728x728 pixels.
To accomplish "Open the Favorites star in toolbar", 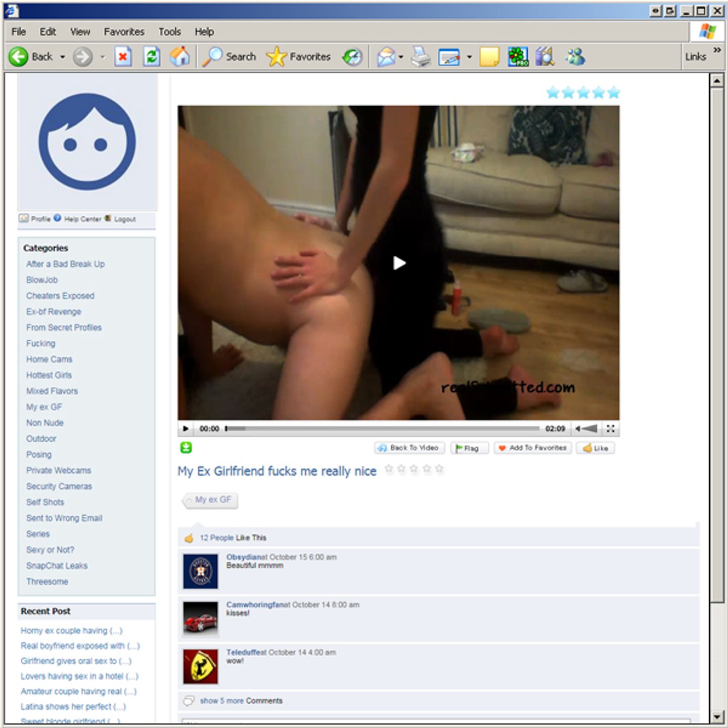I will 298,57.
